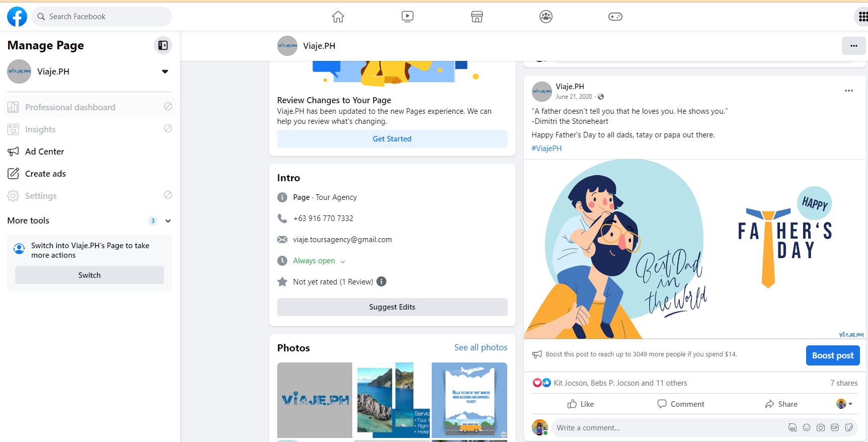
Task: Open Settings in the sidebar
Action: pos(90,196)
